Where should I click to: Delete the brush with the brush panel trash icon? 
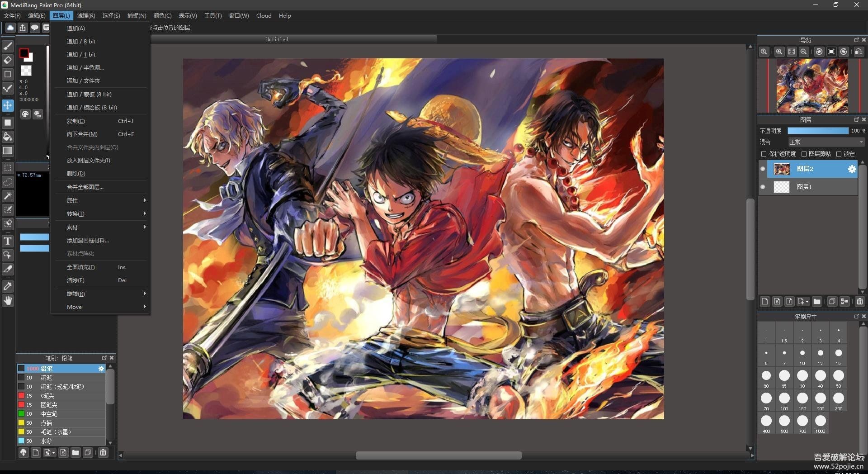point(103,453)
